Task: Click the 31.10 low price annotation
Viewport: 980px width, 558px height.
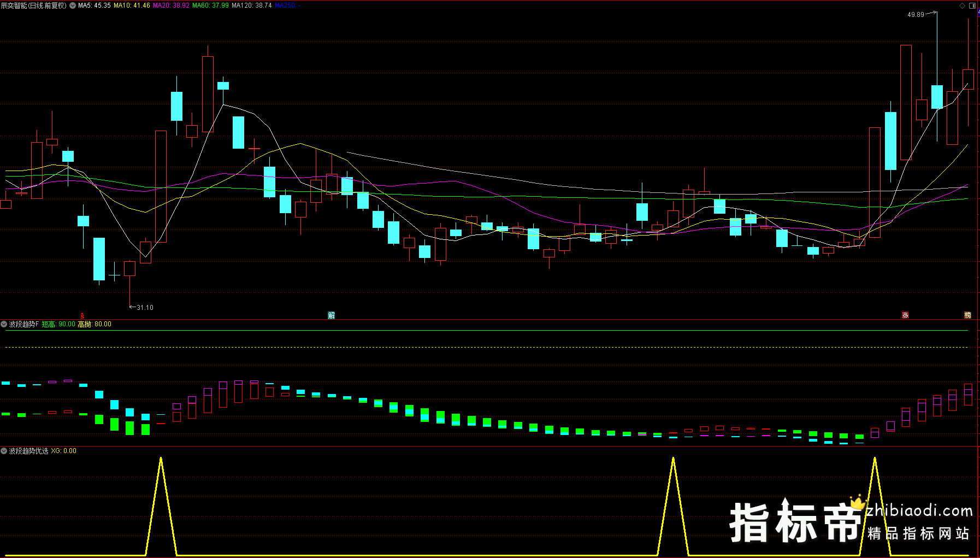Action: (145, 308)
